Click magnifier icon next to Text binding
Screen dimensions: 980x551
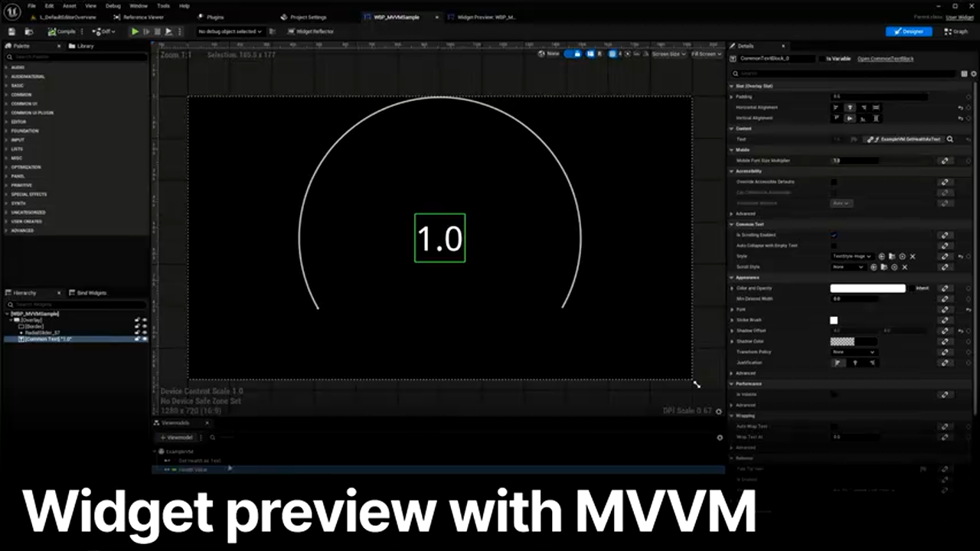(x=950, y=139)
